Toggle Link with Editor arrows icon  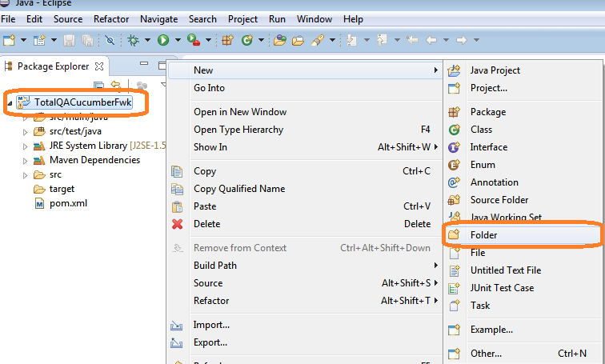pos(116,85)
